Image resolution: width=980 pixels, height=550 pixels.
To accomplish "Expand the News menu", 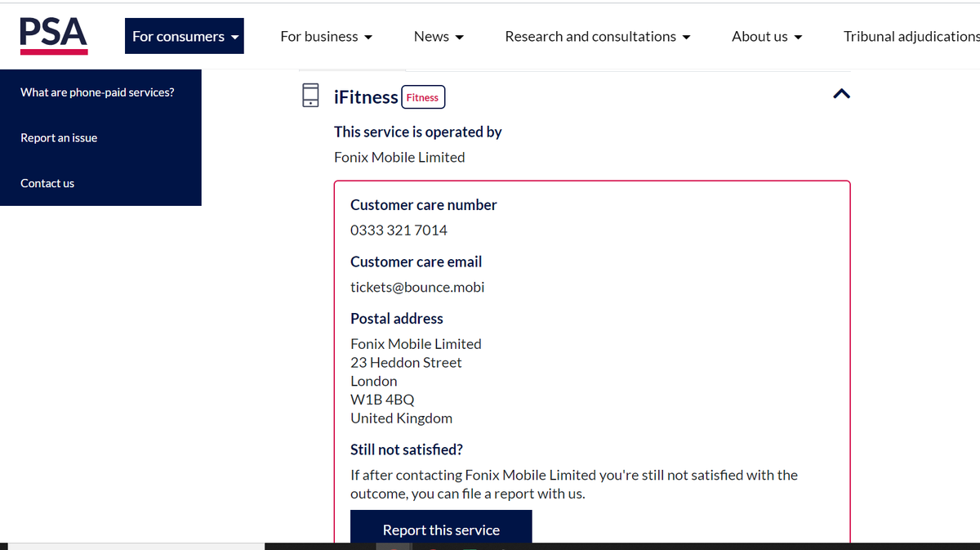I will (x=439, y=36).
